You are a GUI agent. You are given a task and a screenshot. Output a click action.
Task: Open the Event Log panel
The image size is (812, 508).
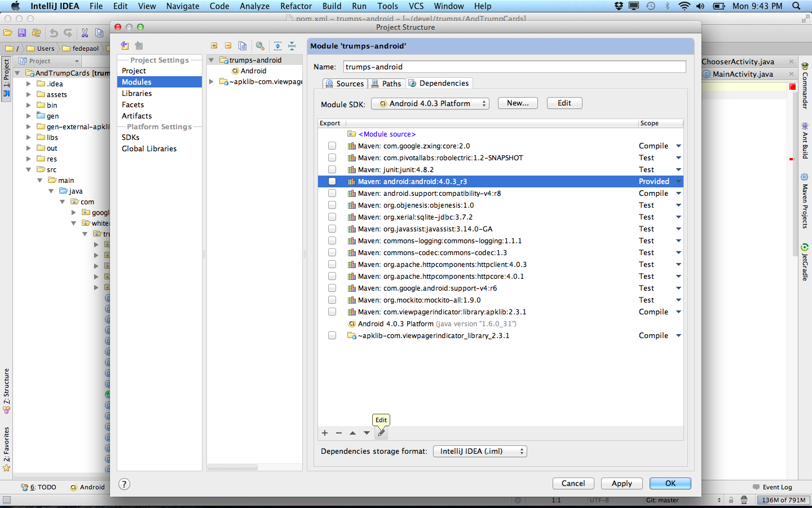(x=773, y=487)
